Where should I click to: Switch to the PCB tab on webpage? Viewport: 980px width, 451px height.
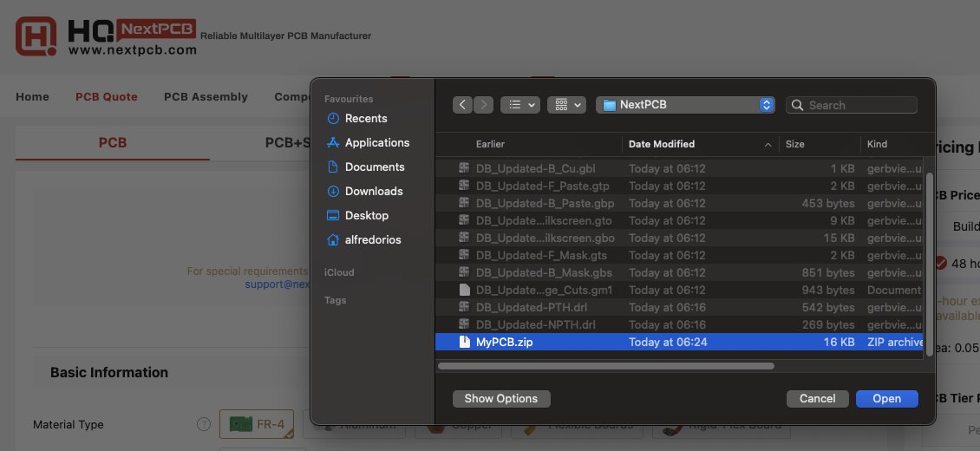click(113, 143)
